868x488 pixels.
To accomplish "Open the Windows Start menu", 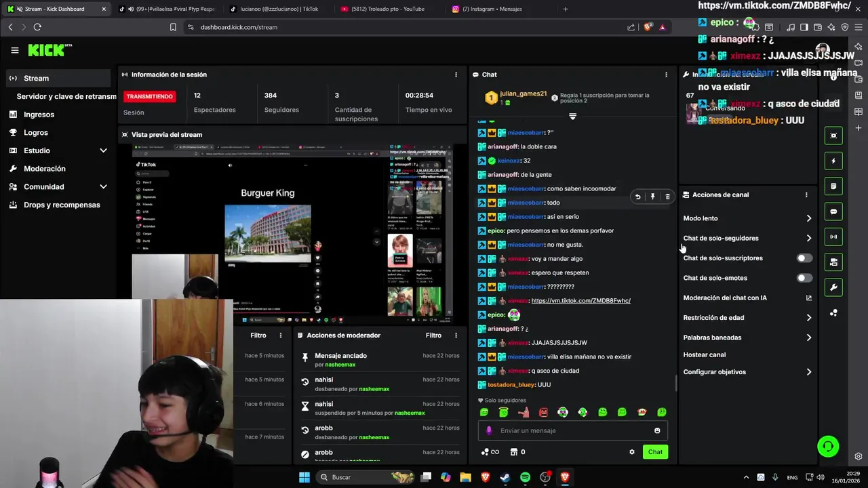I will pyautogui.click(x=304, y=477).
